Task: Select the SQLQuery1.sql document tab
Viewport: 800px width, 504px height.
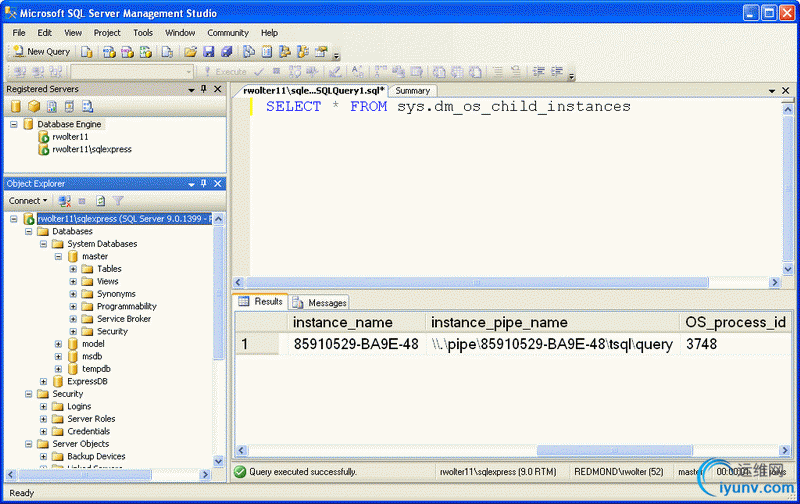Action: (313, 91)
